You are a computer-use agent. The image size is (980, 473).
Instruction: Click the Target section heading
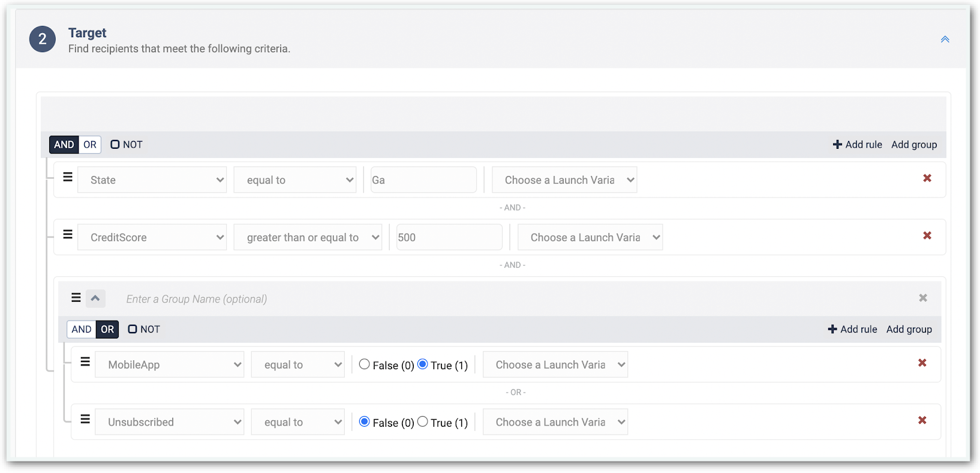[87, 33]
